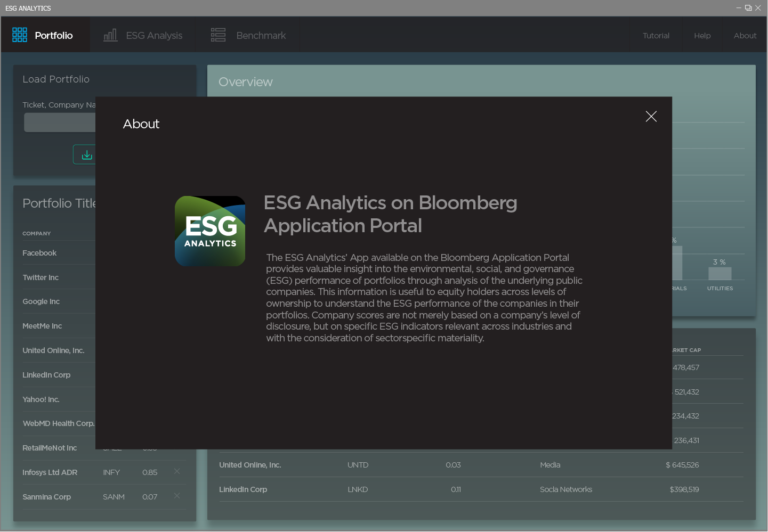Click the INFY ticker value
The width and height of the screenshot is (768, 532).
click(111, 472)
